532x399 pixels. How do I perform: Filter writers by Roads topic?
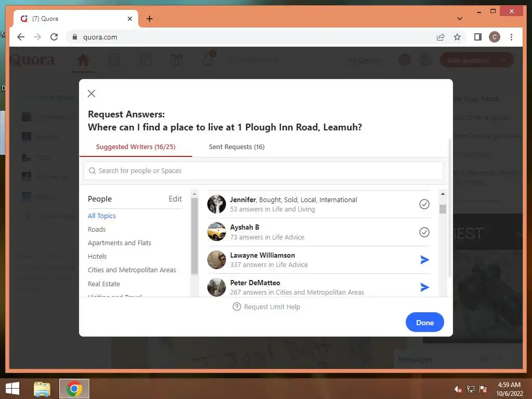[x=97, y=229]
